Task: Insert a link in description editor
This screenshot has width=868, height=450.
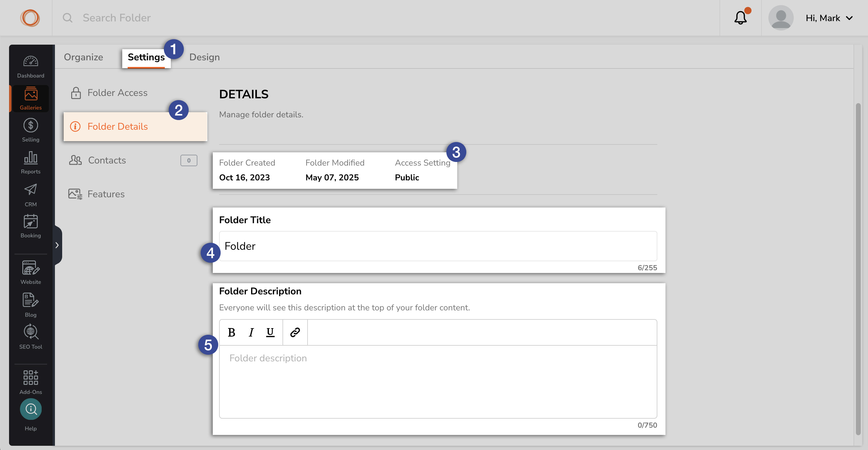Action: pos(295,332)
